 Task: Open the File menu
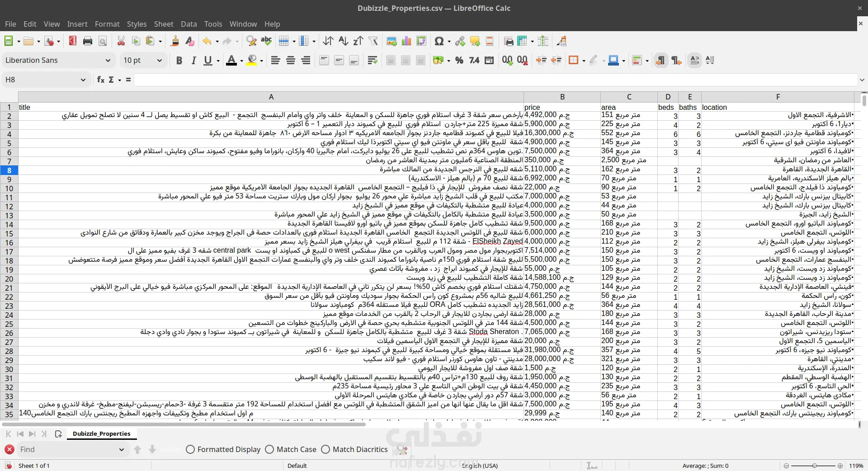10,24
